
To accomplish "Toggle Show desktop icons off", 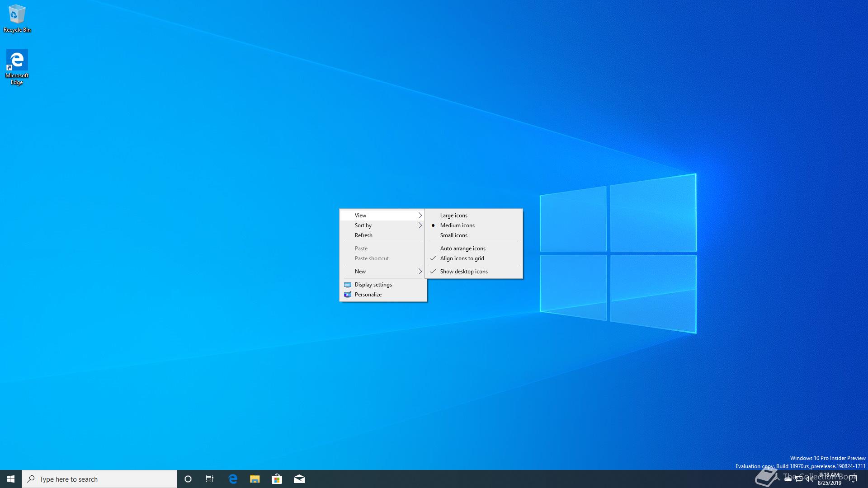I will pyautogui.click(x=474, y=272).
